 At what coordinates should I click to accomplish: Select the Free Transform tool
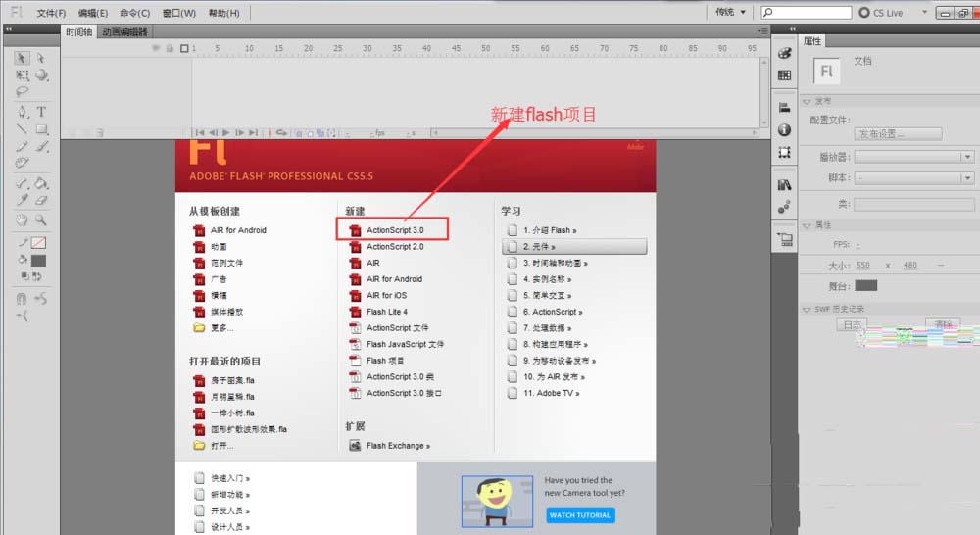[22, 75]
